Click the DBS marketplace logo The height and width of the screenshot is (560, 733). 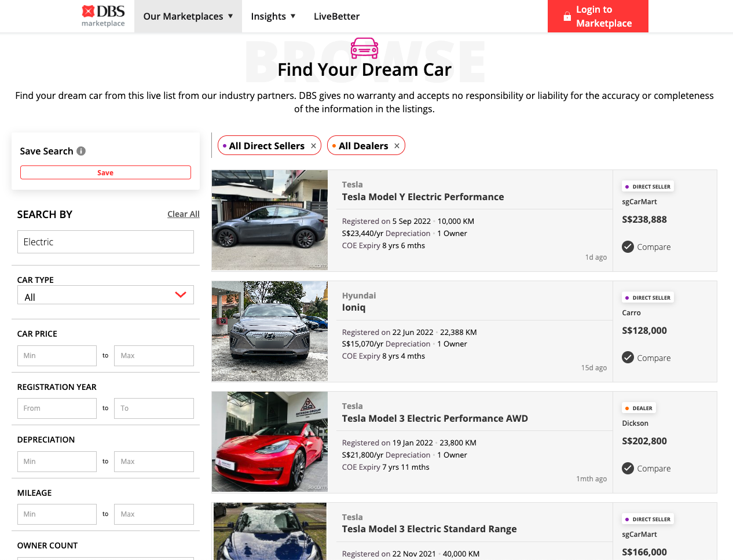pos(103,16)
